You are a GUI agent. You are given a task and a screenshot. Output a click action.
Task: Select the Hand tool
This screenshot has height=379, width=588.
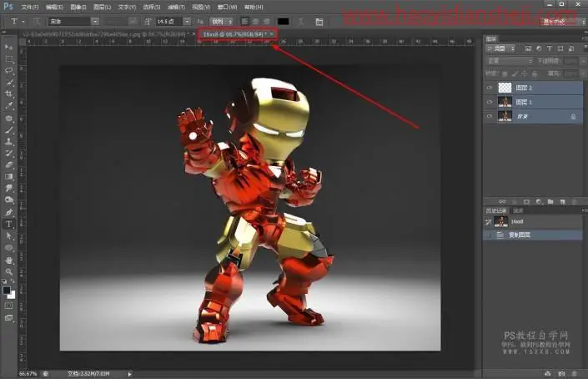(9, 260)
